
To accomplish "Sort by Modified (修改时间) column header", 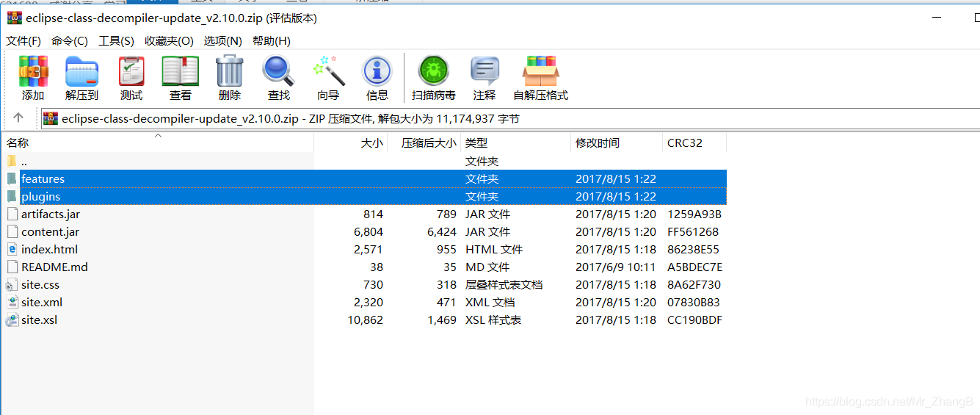I will 617,143.
